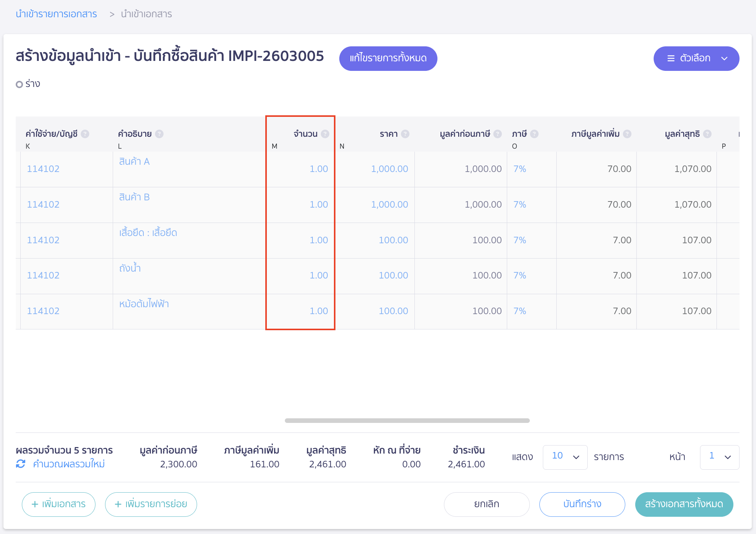Click price 100.00 in ถังน้ำ row
This screenshot has height=534, width=756.
tap(393, 275)
